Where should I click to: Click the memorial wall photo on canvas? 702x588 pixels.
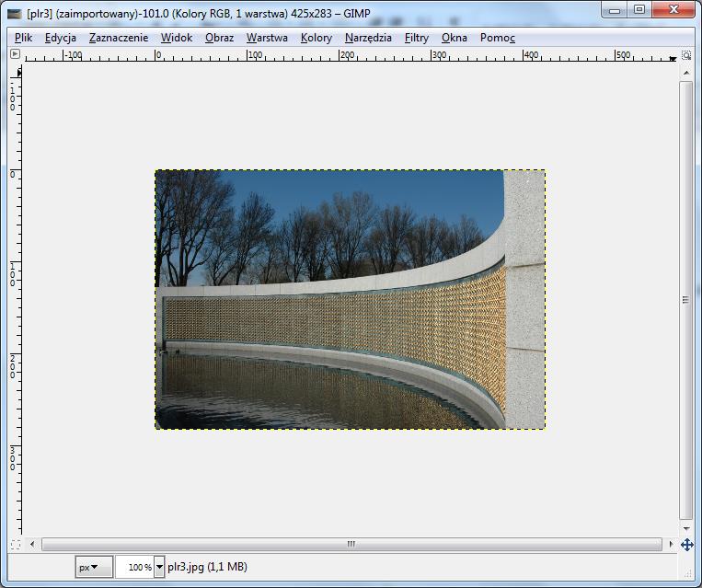(351, 299)
